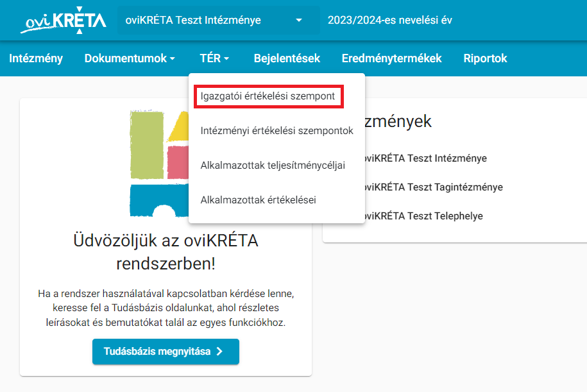Open the Riportok menu

coord(485,58)
